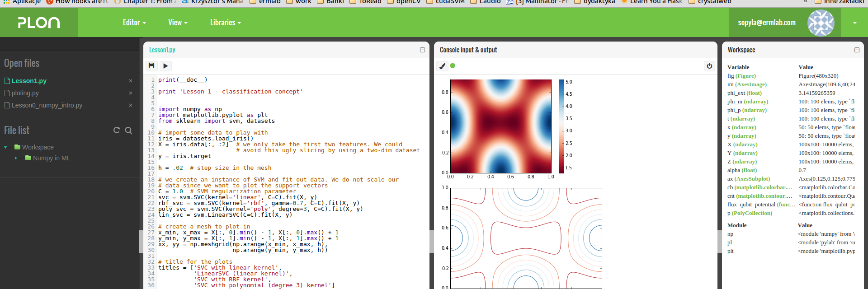Collapse the Lesson1.py editor panel
This screenshot has width=868, height=289.
click(422, 50)
